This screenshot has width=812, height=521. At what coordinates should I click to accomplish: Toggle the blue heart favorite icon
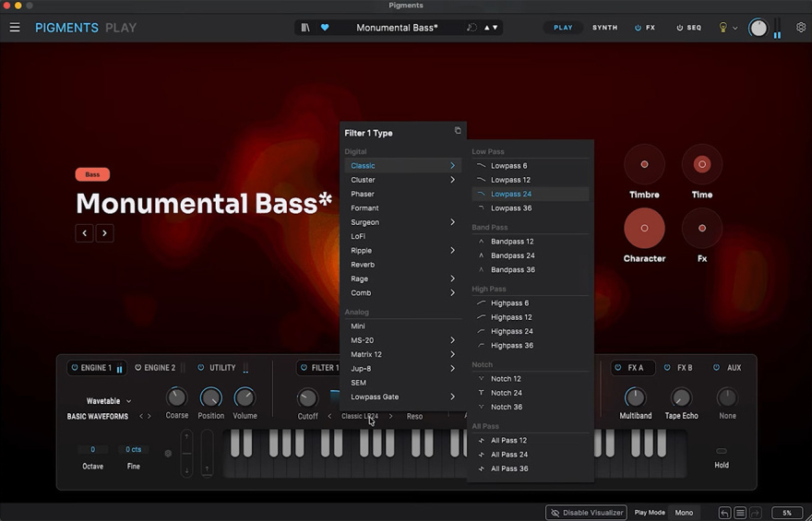(325, 28)
